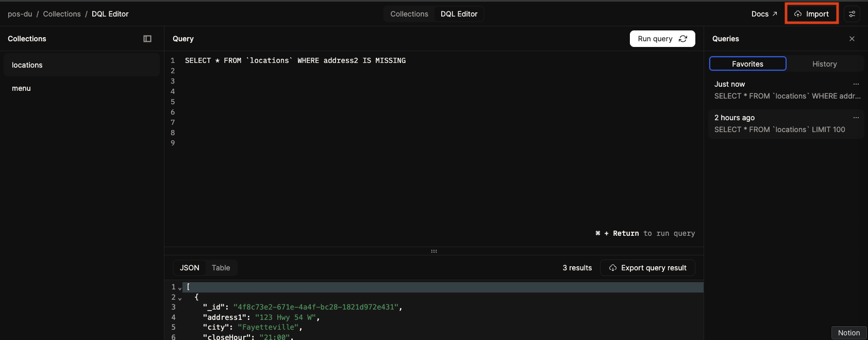868x340 pixels.
Task: Select the menu collection
Action: point(81,88)
